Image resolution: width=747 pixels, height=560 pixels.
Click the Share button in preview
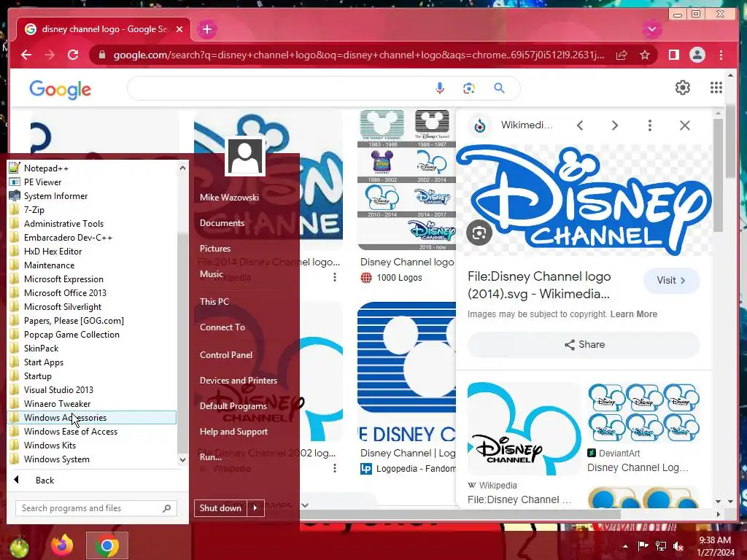point(584,344)
